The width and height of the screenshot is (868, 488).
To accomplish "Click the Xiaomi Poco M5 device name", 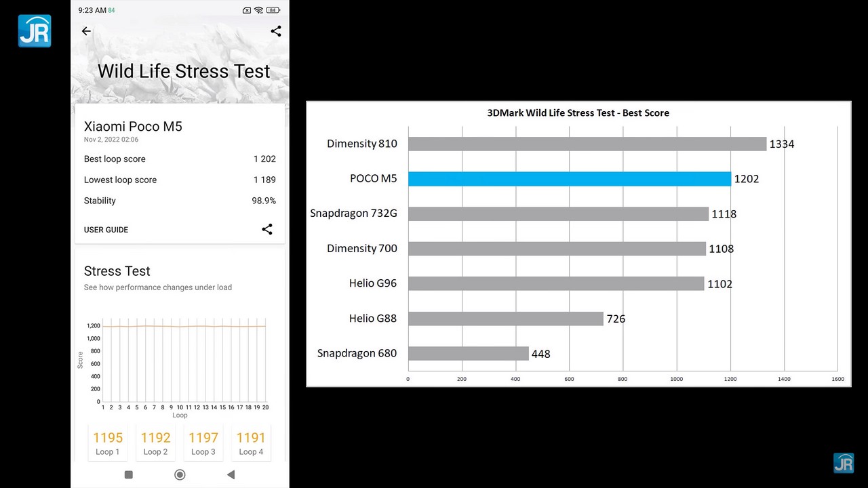I will (x=133, y=126).
